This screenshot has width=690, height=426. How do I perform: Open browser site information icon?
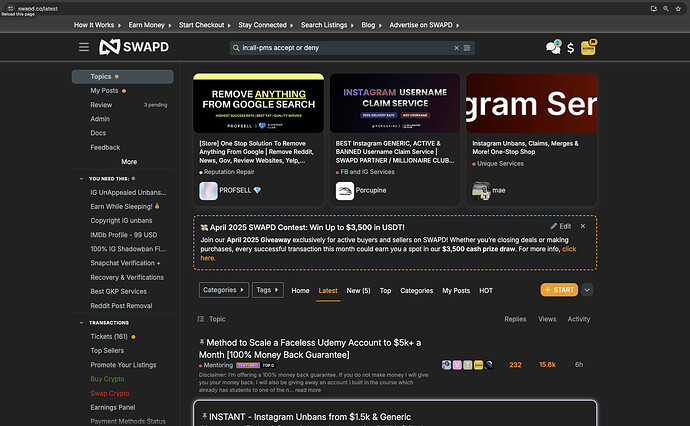pos(11,8)
